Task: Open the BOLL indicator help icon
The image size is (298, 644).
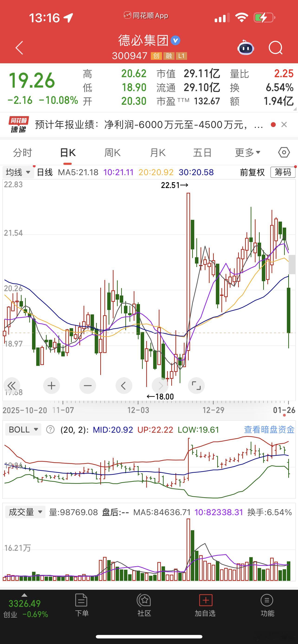Action: point(50,430)
